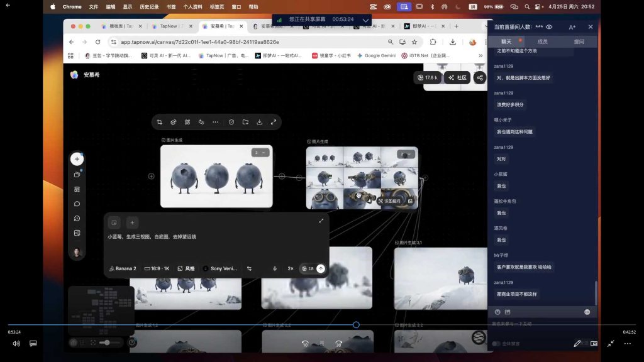This screenshot has width=644, height=362.
Task: Submit prompt with the up-arrow button
Action: point(321,268)
